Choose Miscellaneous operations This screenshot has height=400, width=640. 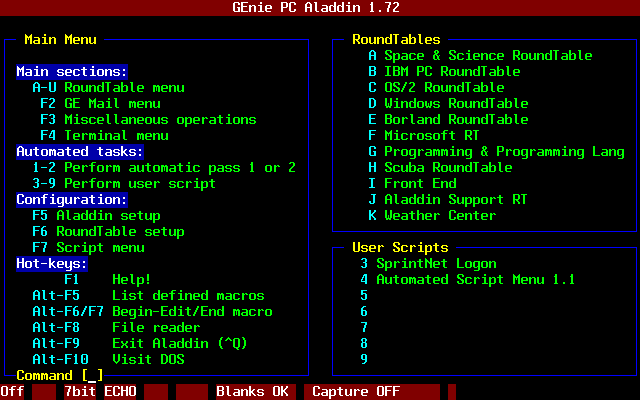[x=148, y=120]
